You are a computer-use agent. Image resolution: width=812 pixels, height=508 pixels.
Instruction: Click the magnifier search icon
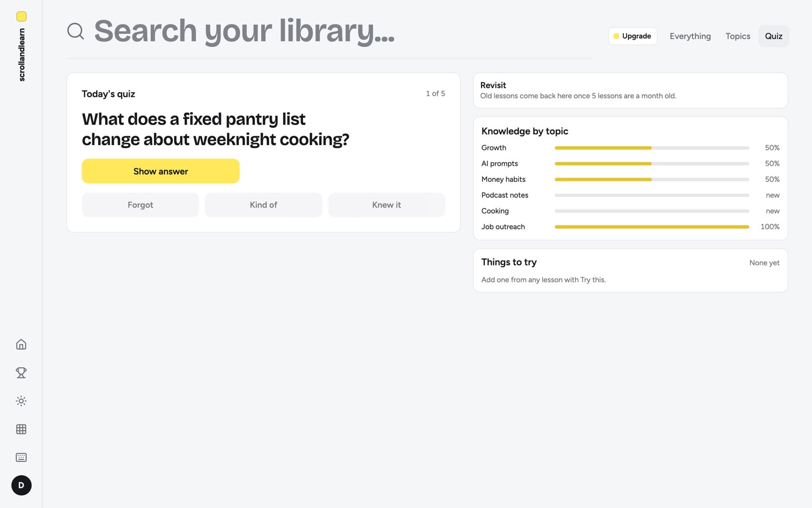[75, 31]
